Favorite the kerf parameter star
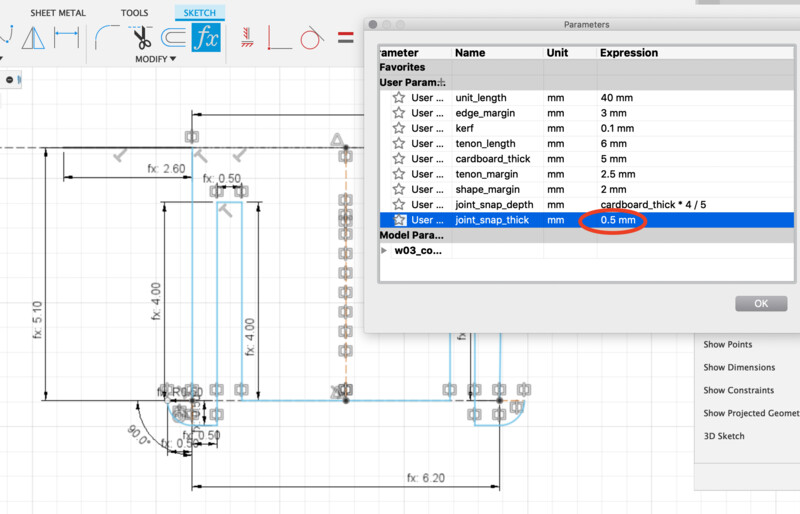Image resolution: width=800 pixels, height=514 pixels. [399, 128]
